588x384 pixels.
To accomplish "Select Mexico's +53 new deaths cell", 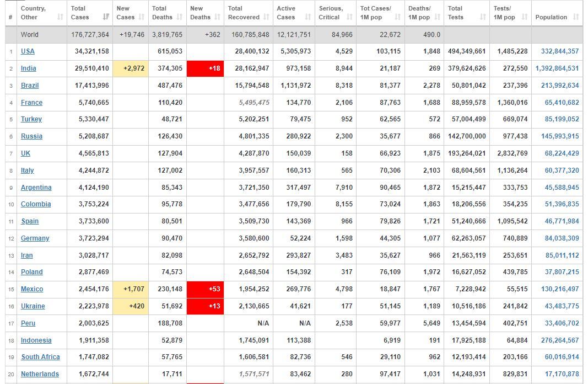I will pyautogui.click(x=205, y=289).
